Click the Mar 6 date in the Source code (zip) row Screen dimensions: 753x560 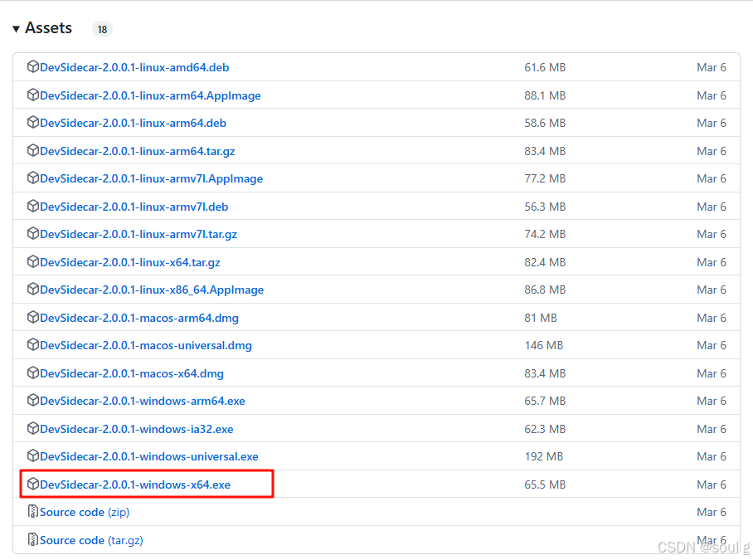point(712,512)
